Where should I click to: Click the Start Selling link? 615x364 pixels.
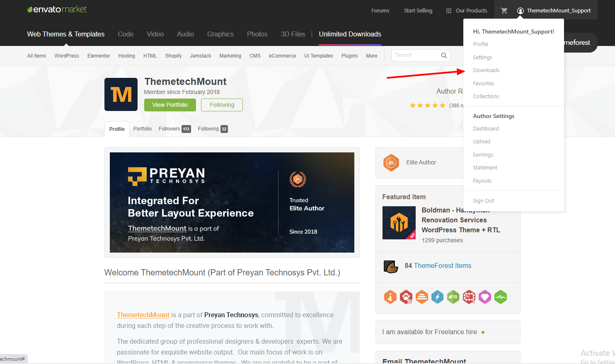[x=418, y=11]
